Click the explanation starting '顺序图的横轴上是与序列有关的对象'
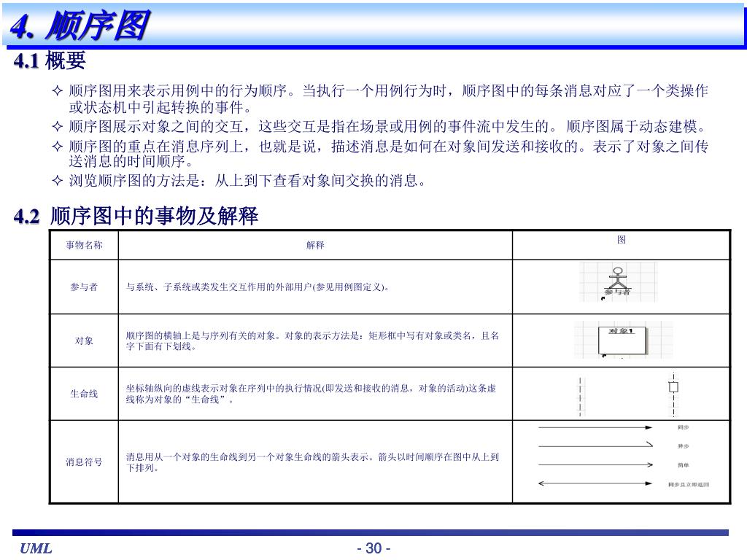747x560 pixels. (x=312, y=341)
